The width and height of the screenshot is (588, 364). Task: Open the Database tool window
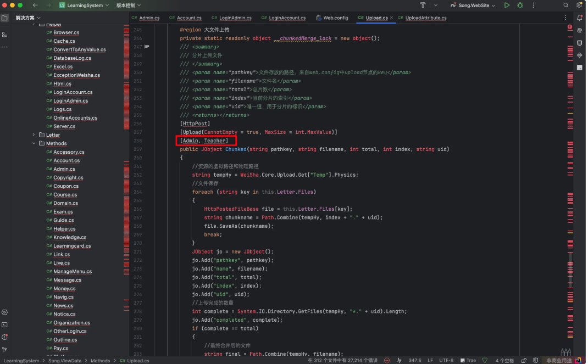(579, 43)
